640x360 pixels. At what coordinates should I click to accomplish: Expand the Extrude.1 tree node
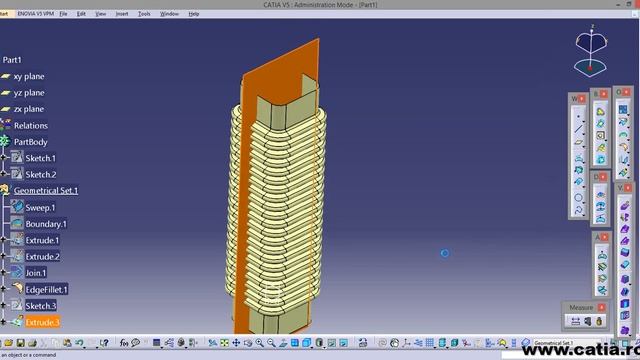tap(3, 240)
